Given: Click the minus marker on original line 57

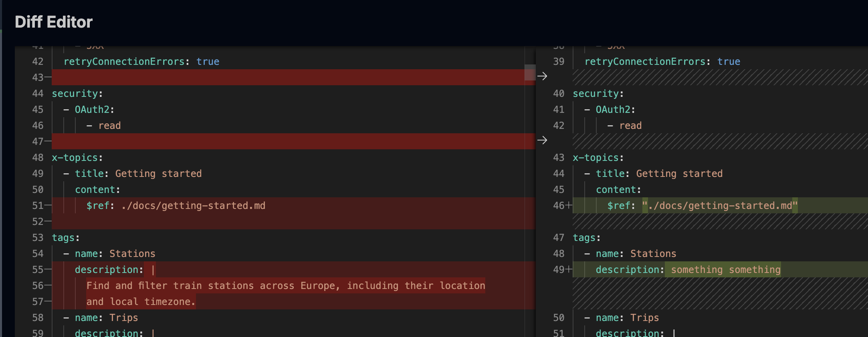Looking at the screenshot, I should click(x=48, y=301).
